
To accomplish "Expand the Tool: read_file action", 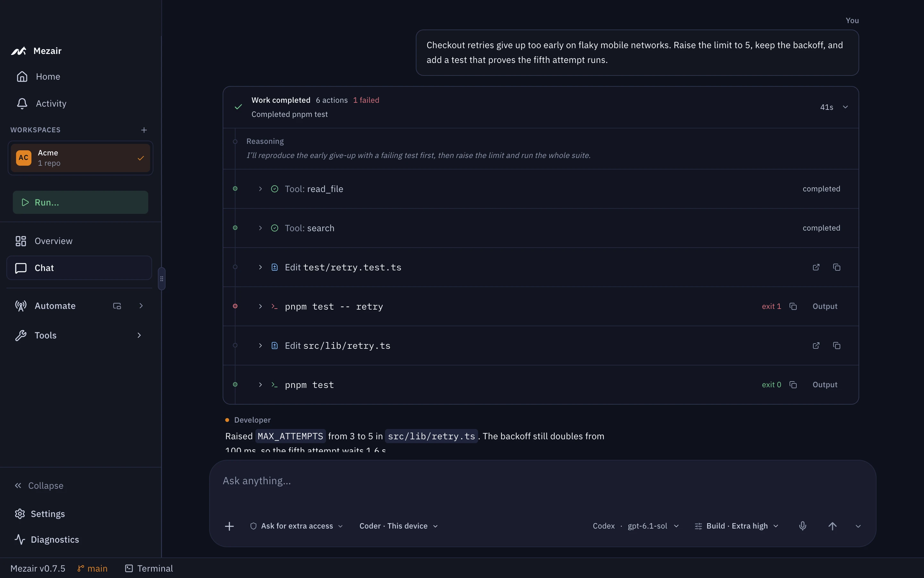I will click(x=261, y=189).
